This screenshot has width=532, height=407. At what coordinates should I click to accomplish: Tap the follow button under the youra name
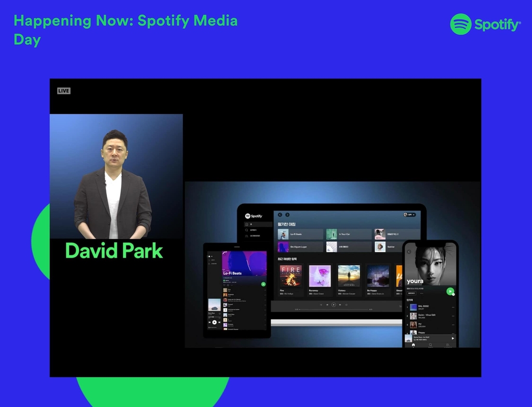click(x=411, y=293)
